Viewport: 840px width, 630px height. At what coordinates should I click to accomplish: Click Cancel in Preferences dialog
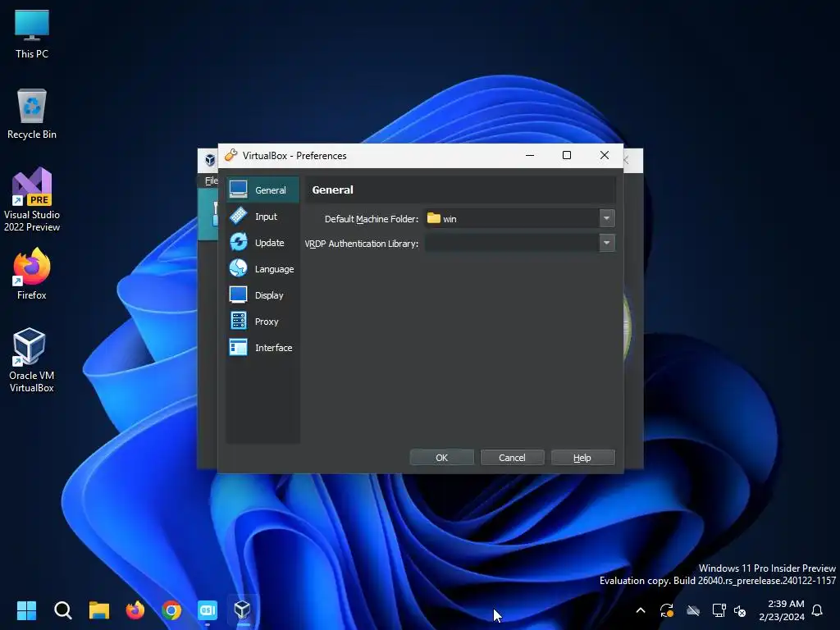click(x=512, y=458)
